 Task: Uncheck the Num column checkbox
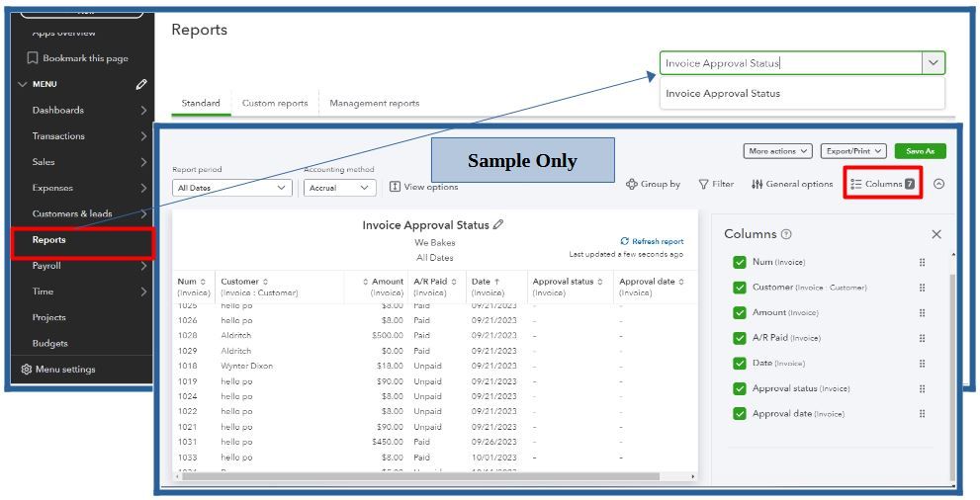(x=740, y=262)
